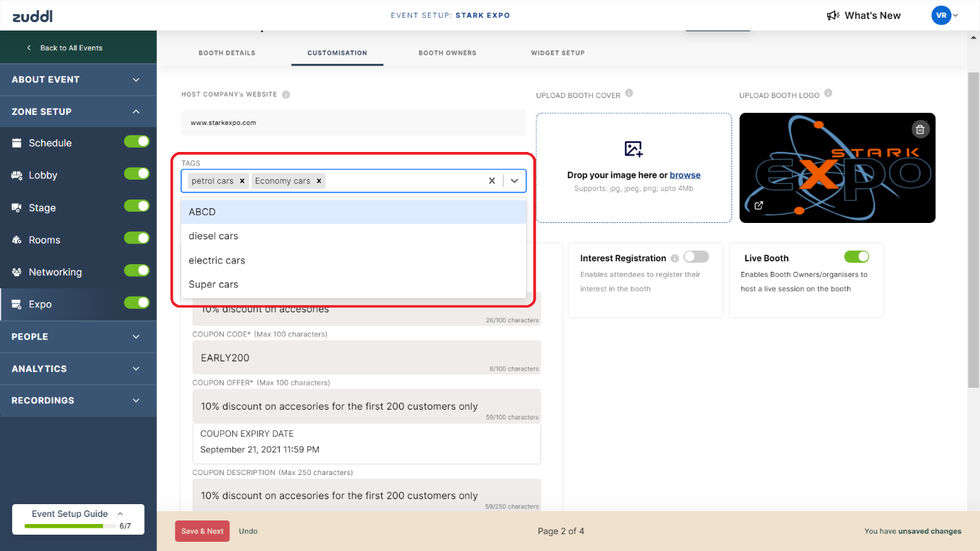Select electric cars tag option
980x551 pixels.
point(354,261)
